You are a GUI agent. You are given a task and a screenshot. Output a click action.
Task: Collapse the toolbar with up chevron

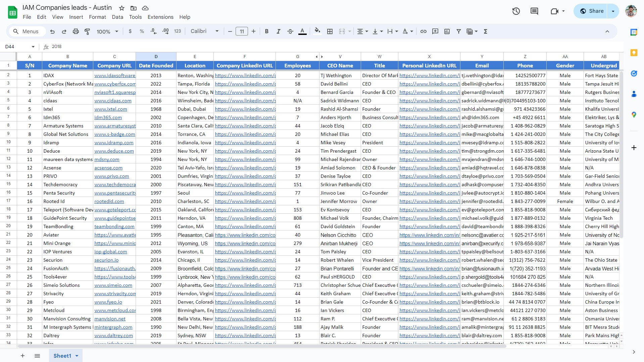click(607, 32)
